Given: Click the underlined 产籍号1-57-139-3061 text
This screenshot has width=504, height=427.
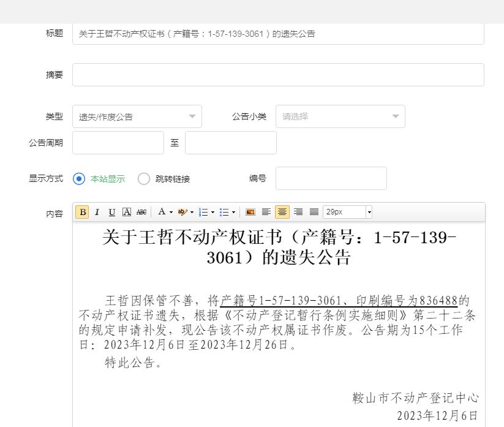Looking at the screenshot, I should click(x=280, y=301).
